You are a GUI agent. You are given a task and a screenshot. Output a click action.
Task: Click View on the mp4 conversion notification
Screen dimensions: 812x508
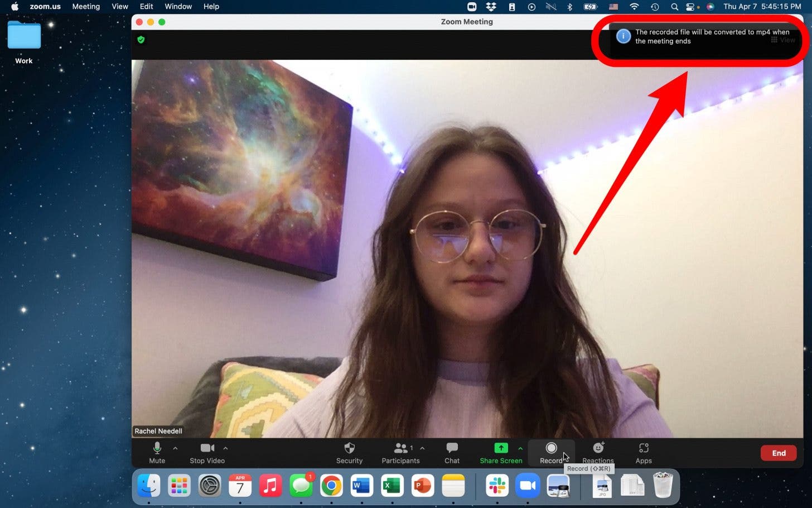pyautogui.click(x=787, y=40)
